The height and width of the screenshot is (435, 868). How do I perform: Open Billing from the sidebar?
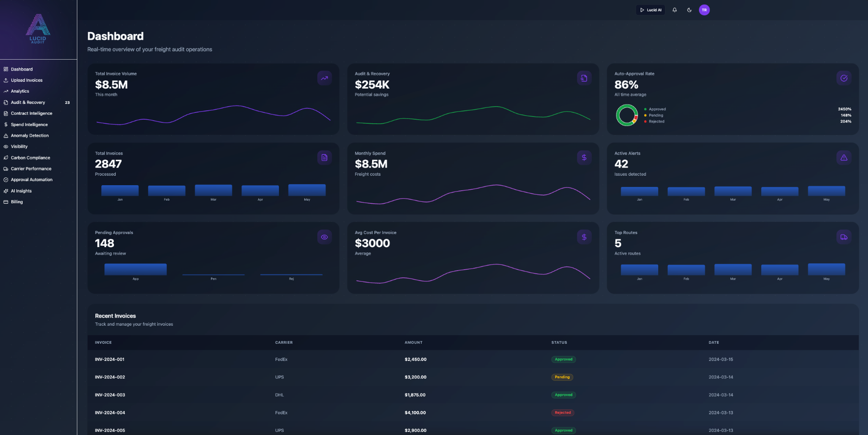click(17, 202)
